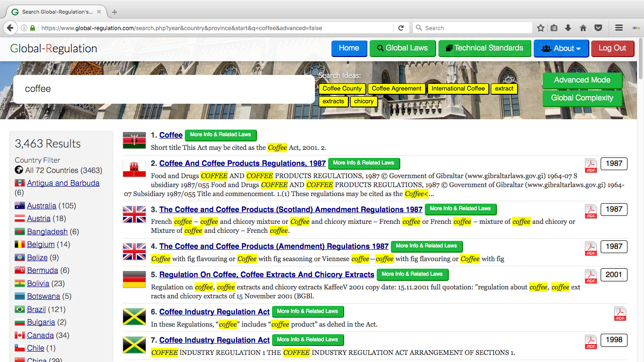
Task: Go to Home in the navigation bar
Action: click(349, 48)
